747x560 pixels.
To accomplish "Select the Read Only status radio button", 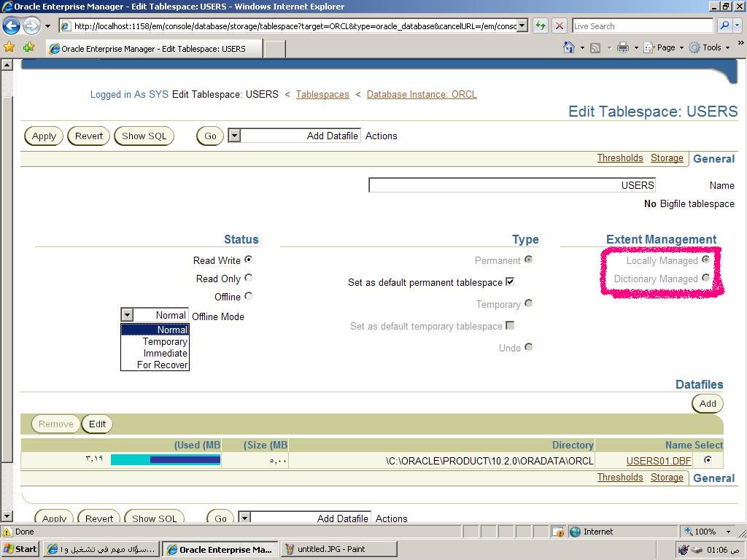I will [249, 278].
